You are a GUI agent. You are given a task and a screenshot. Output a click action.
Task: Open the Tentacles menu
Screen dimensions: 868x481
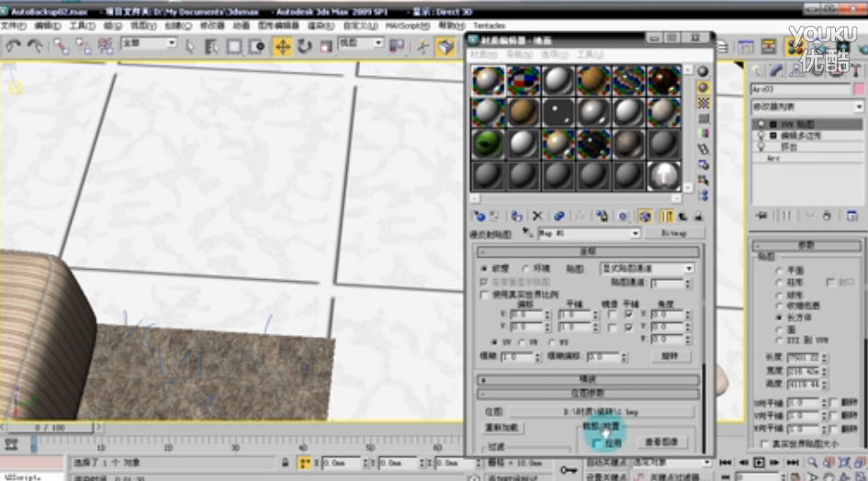pyautogui.click(x=490, y=26)
